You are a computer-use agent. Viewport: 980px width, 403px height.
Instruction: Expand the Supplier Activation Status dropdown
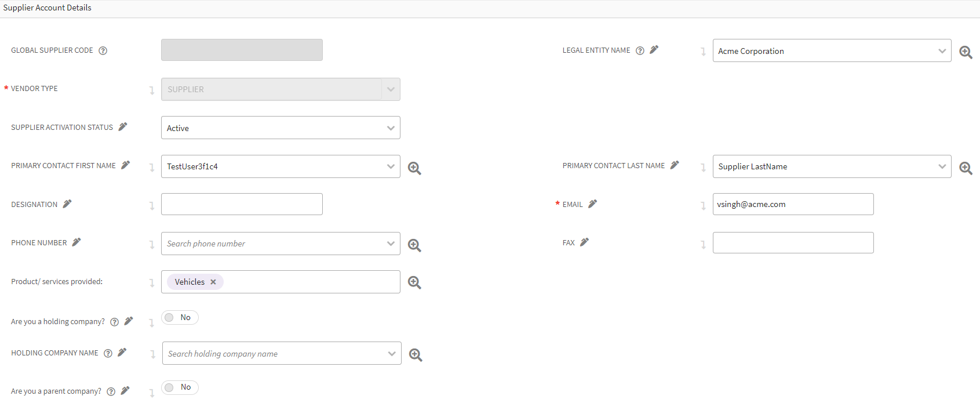point(391,128)
